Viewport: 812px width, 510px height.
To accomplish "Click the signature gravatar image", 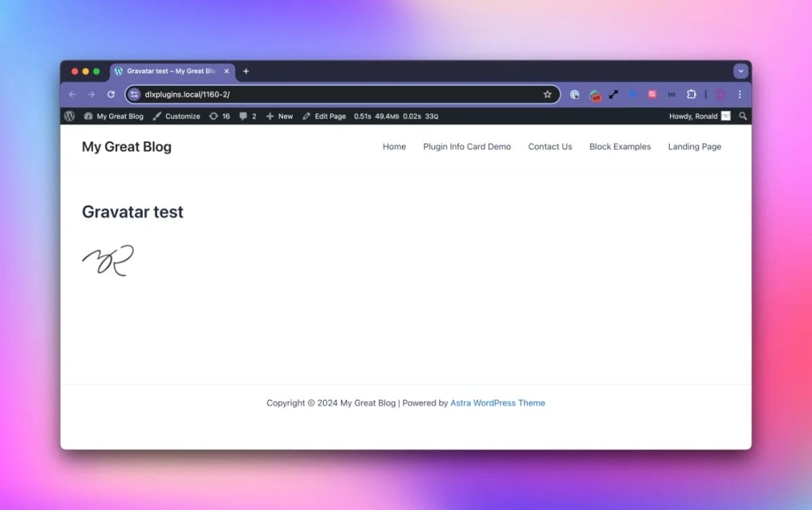I will [x=108, y=261].
